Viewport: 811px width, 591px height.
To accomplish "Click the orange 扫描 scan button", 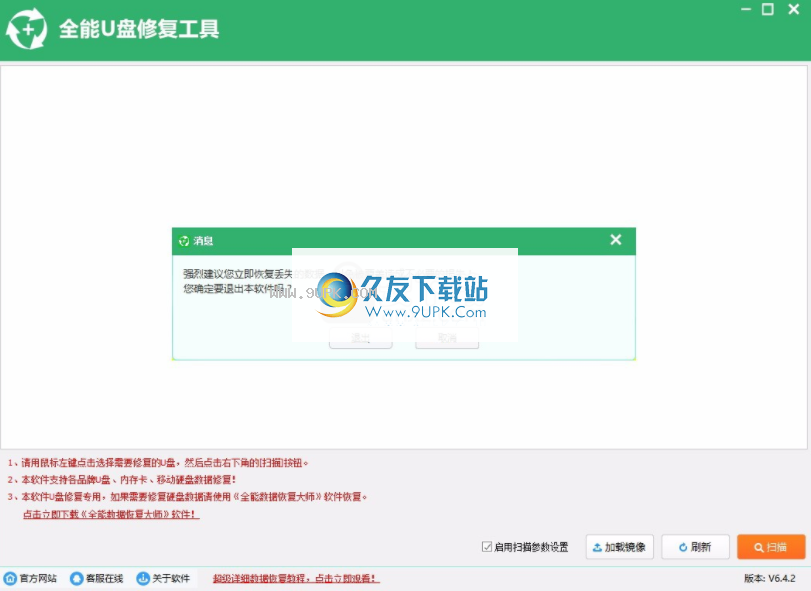I will pyautogui.click(x=771, y=547).
